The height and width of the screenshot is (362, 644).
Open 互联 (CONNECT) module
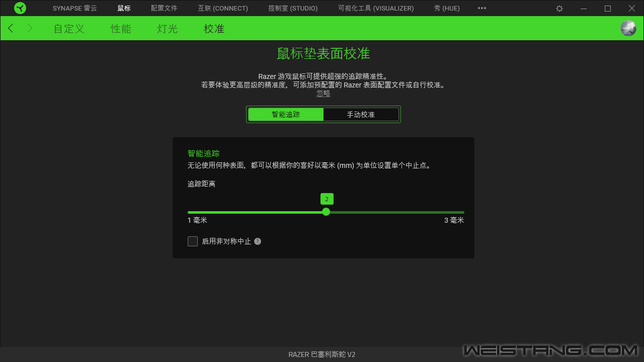click(x=223, y=9)
